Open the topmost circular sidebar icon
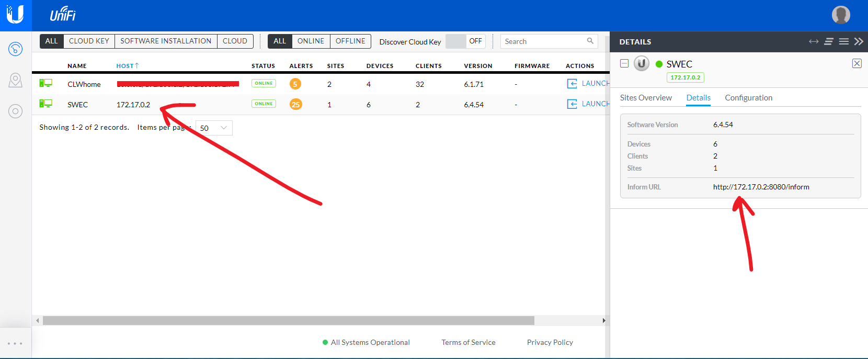Viewport: 868px width, 359px height. (x=16, y=49)
